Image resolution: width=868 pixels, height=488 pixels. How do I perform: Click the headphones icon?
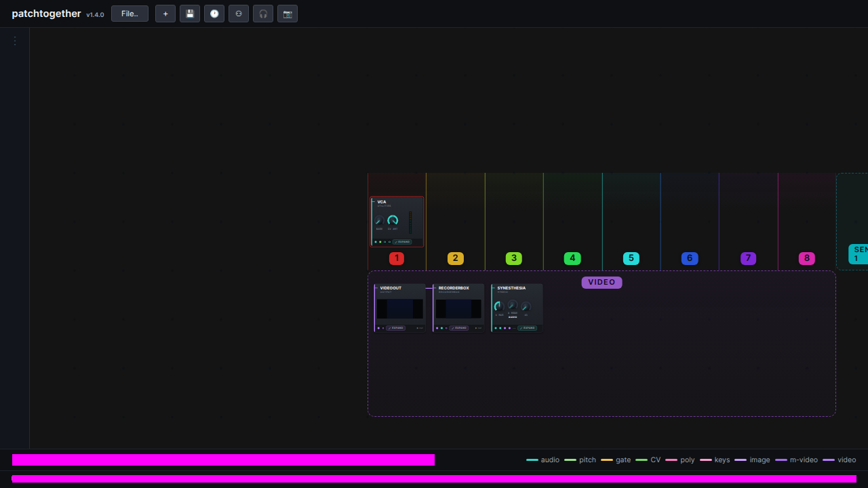[263, 14]
